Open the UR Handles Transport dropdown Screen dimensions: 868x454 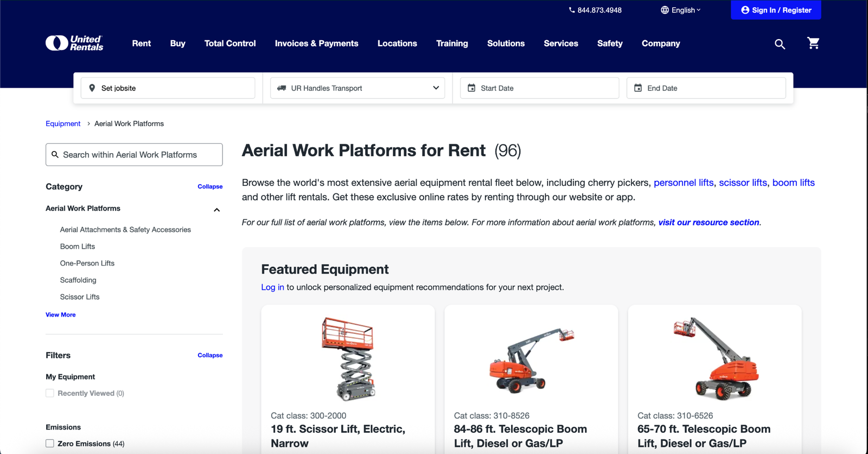(x=358, y=88)
